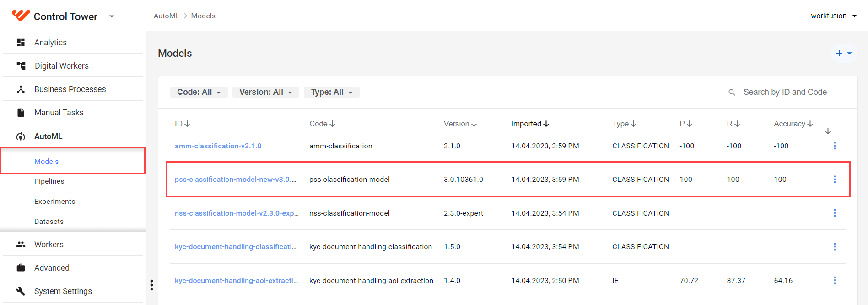Click the 87.37 recall value
868x305 pixels.
tap(736, 281)
